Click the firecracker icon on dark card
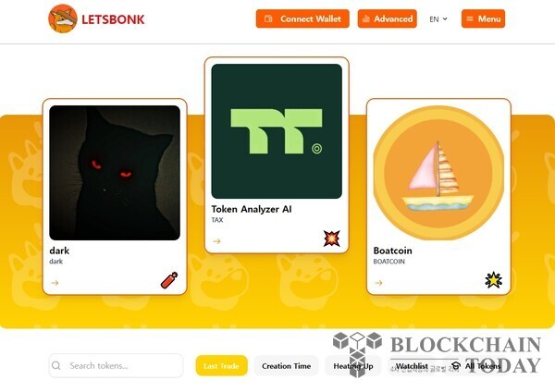555x392 pixels. [x=169, y=280]
